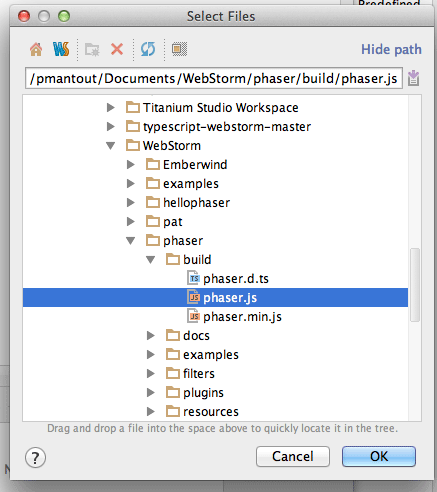Click inside the file path text field

[214, 78]
